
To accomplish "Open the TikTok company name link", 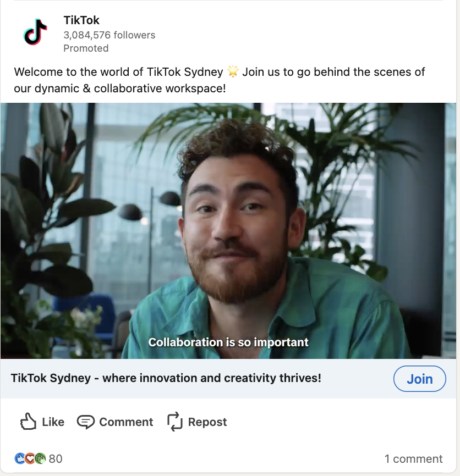I will point(81,20).
